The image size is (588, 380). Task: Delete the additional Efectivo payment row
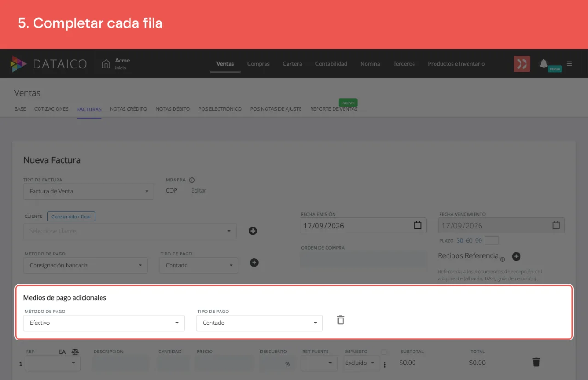[340, 320]
